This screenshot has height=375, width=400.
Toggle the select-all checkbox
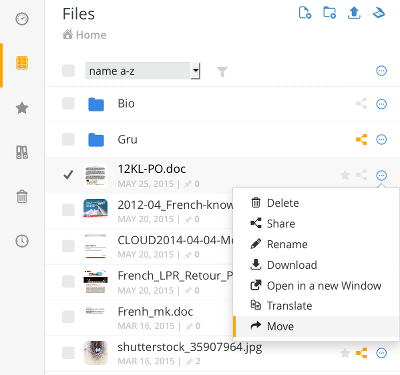pyautogui.click(x=68, y=71)
